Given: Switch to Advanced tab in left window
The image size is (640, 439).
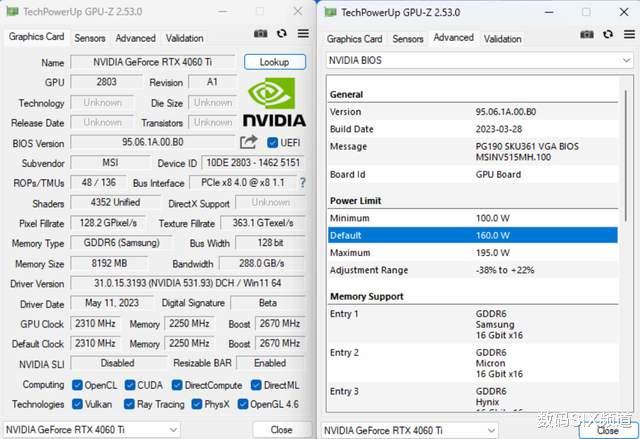Looking at the screenshot, I should point(135,38).
